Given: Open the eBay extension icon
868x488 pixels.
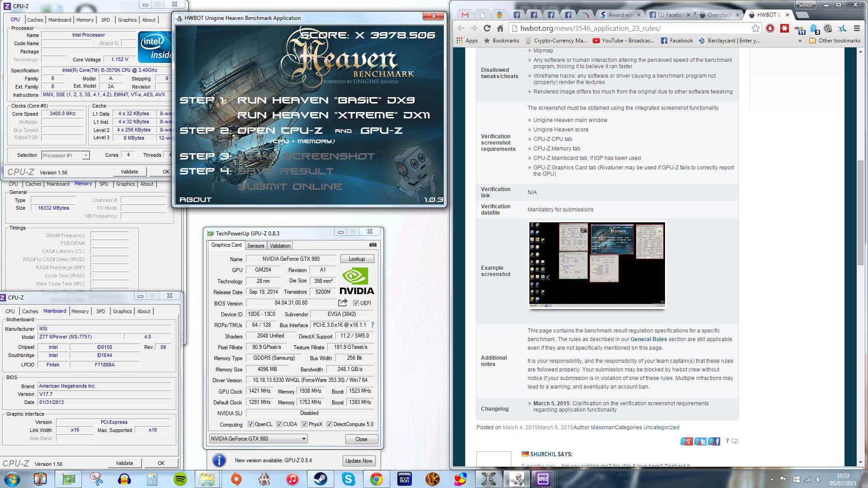Looking at the screenshot, I should click(x=800, y=29).
